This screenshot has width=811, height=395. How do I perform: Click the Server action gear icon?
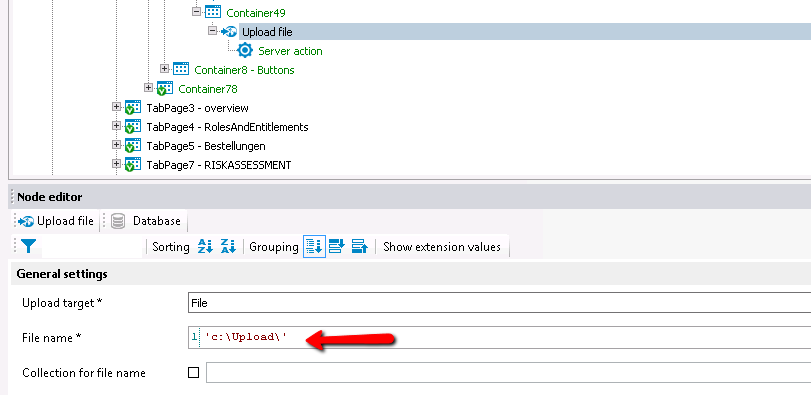[245, 51]
